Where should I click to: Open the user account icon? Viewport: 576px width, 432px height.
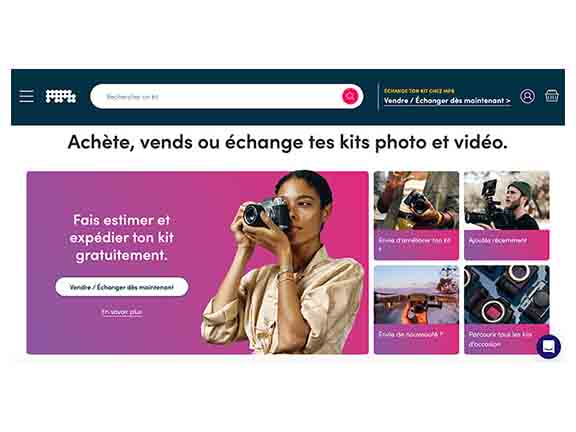(528, 96)
